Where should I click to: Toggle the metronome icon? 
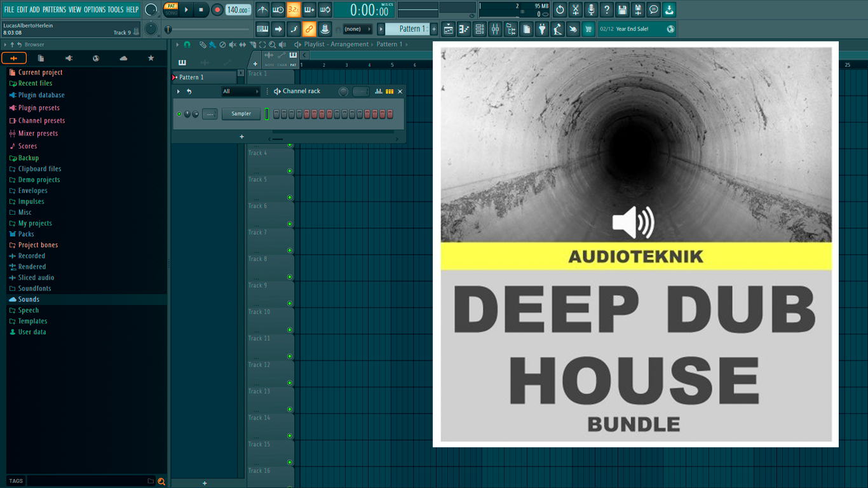(262, 10)
